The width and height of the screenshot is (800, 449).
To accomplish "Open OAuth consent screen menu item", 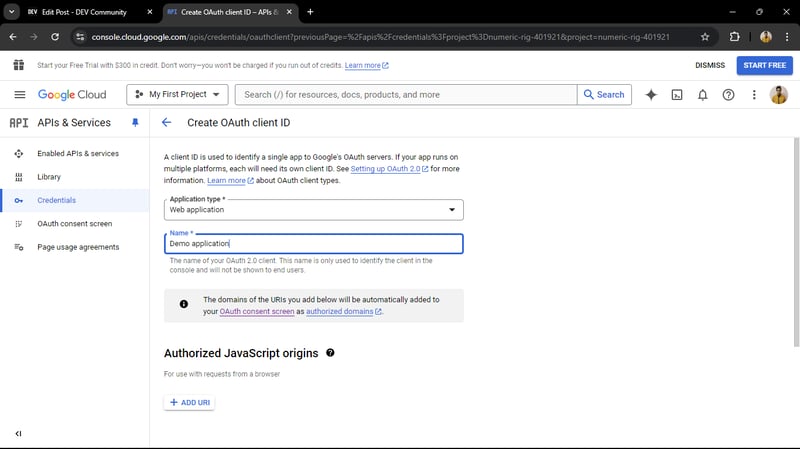I will (x=75, y=224).
